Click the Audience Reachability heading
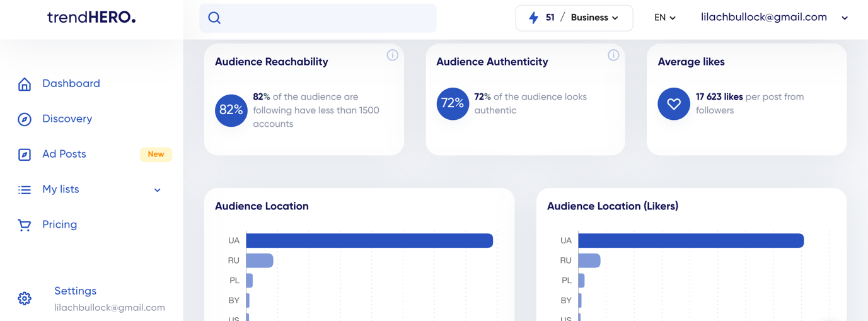The image size is (868, 321). (x=272, y=62)
